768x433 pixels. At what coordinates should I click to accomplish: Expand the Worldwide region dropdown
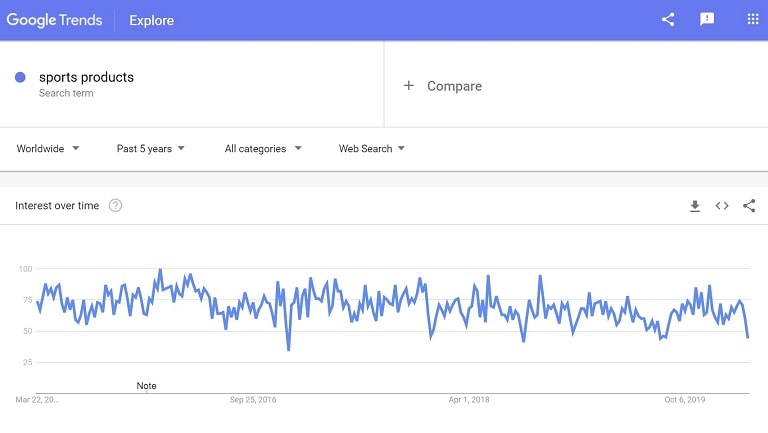[x=48, y=148]
